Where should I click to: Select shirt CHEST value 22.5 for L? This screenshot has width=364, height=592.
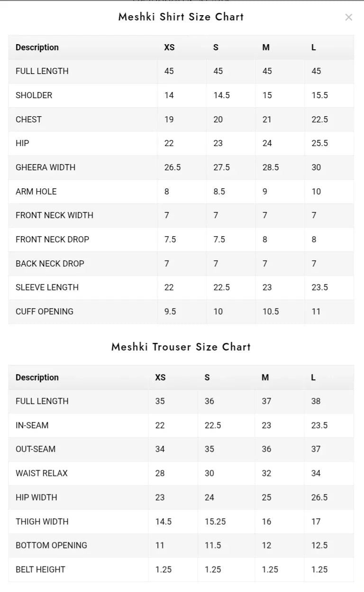pyautogui.click(x=320, y=120)
